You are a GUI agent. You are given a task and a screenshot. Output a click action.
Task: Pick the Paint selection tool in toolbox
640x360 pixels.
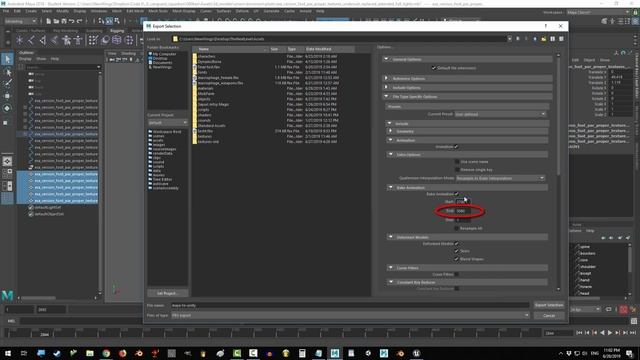pyautogui.click(x=7, y=84)
